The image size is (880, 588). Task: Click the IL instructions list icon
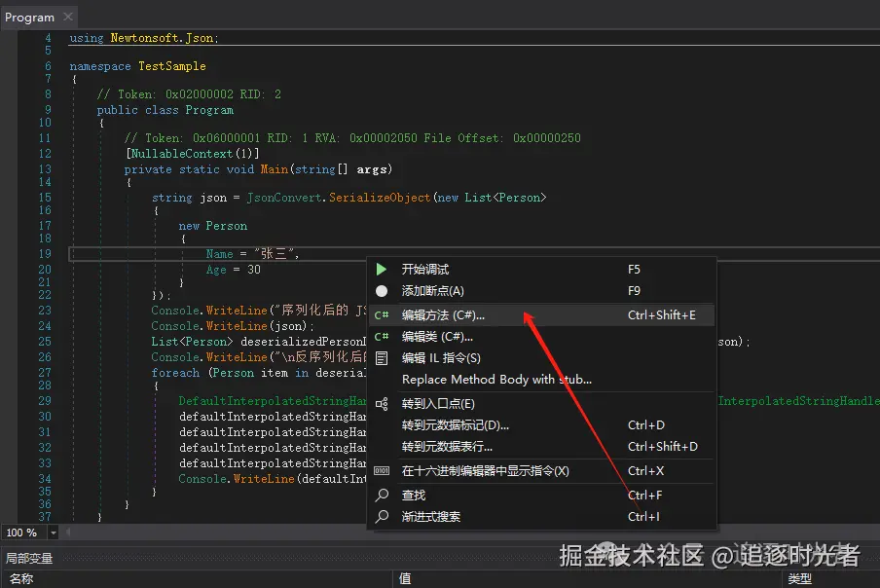pyautogui.click(x=382, y=358)
